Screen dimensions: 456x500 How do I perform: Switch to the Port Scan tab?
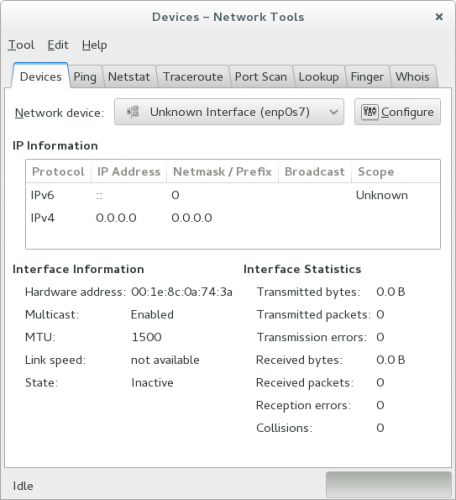click(x=261, y=77)
